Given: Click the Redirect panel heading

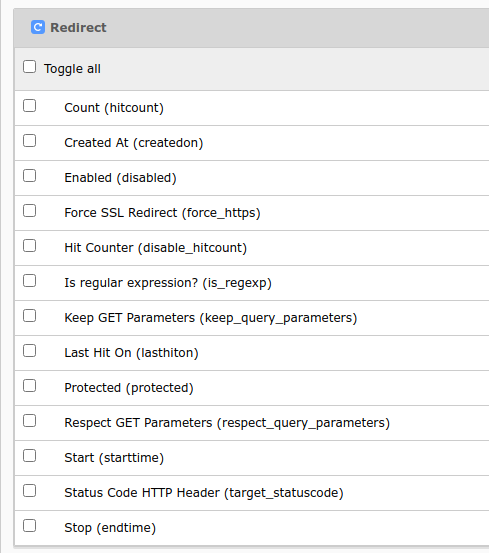Looking at the screenshot, I should click(x=78, y=28).
